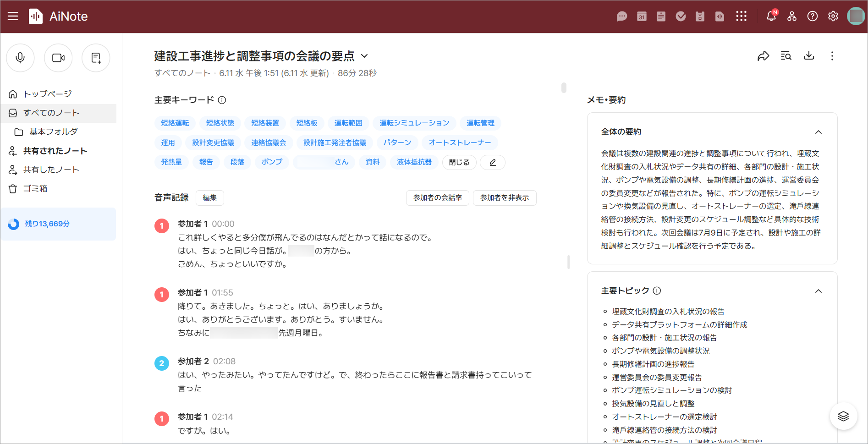Open the apps grid launcher
The width and height of the screenshot is (868, 444).
(x=741, y=16)
